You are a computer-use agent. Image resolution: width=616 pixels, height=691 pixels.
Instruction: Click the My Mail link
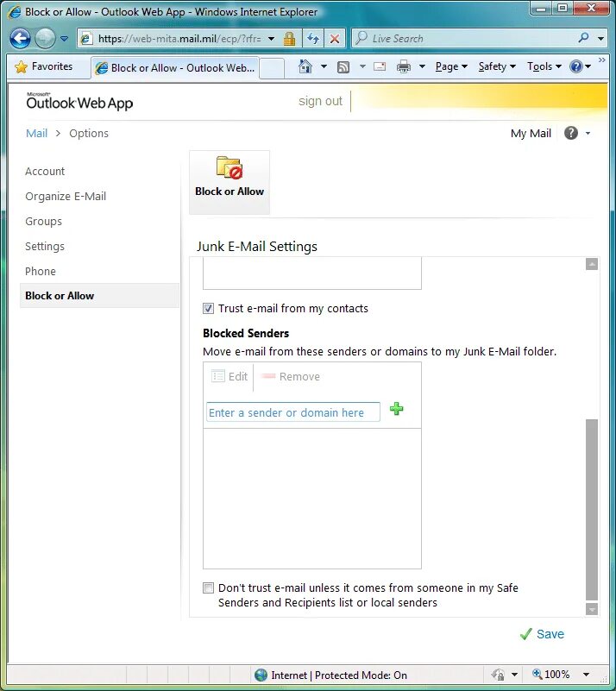pyautogui.click(x=531, y=133)
